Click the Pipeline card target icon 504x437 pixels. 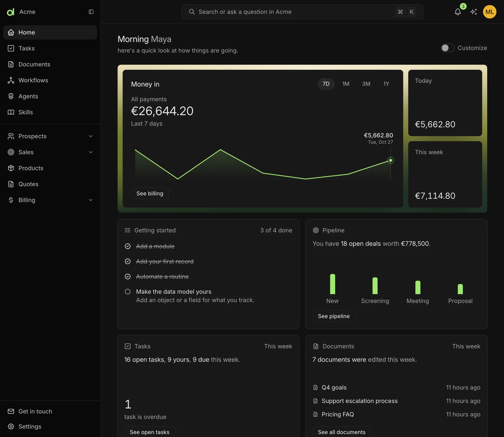coord(316,230)
